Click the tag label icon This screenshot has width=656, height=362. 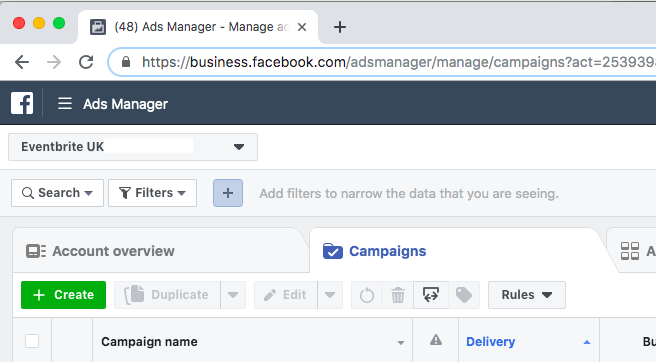click(464, 295)
